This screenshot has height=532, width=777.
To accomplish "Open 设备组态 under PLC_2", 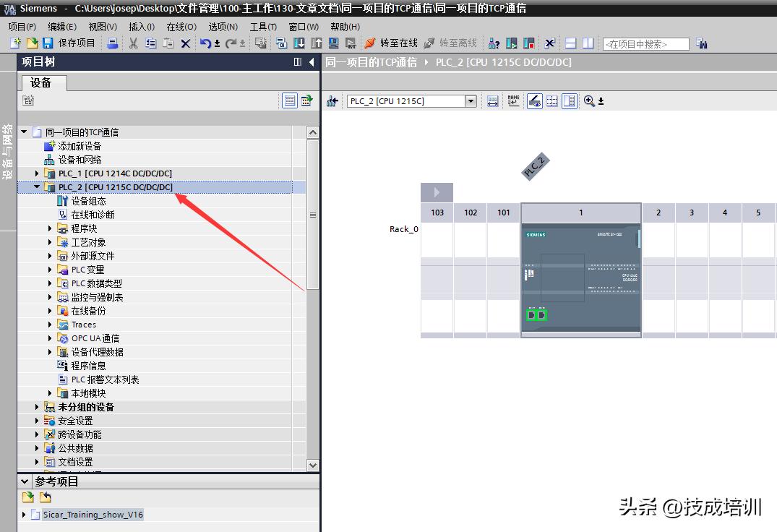I will 88,201.
